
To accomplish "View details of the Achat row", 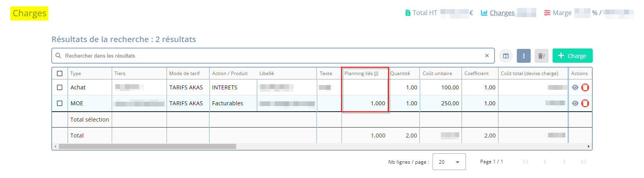I will (575, 87).
